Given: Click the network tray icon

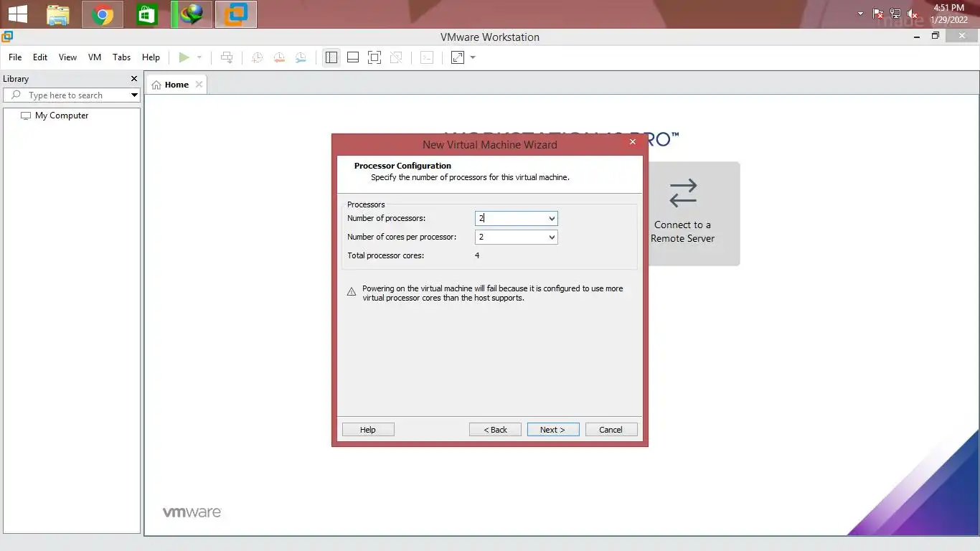Looking at the screenshot, I should point(895,14).
